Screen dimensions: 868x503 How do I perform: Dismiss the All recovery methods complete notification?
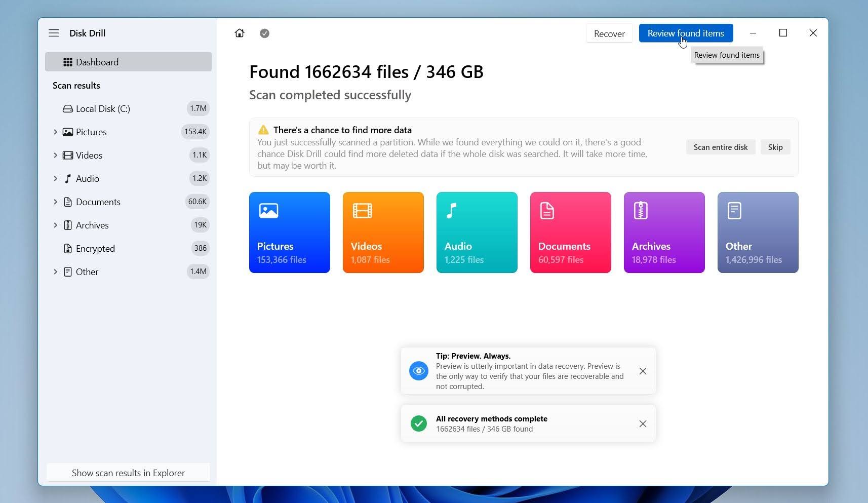coord(643,424)
